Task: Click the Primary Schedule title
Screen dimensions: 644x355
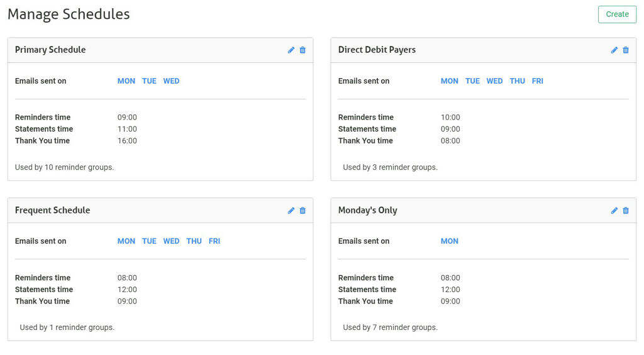Action: pyautogui.click(x=50, y=50)
